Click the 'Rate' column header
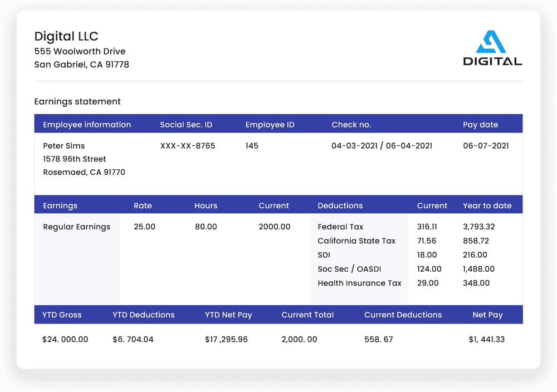This screenshot has width=557, height=392. (x=143, y=205)
